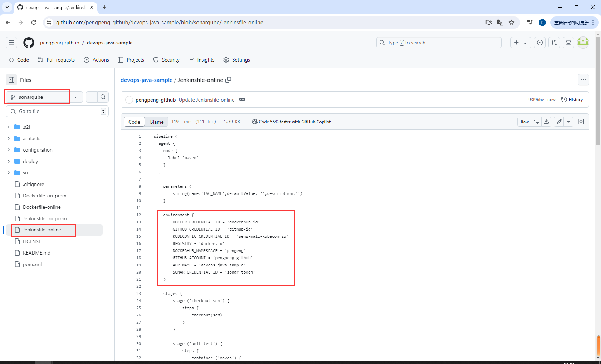Copy the file path icon
The image size is (601, 364).
pyautogui.click(x=228, y=80)
